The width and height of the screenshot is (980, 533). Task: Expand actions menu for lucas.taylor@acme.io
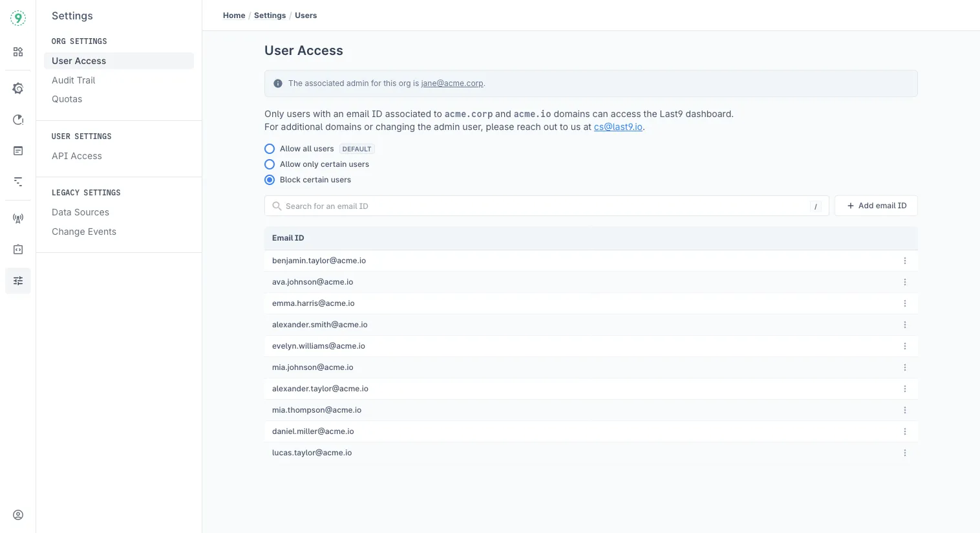click(905, 453)
